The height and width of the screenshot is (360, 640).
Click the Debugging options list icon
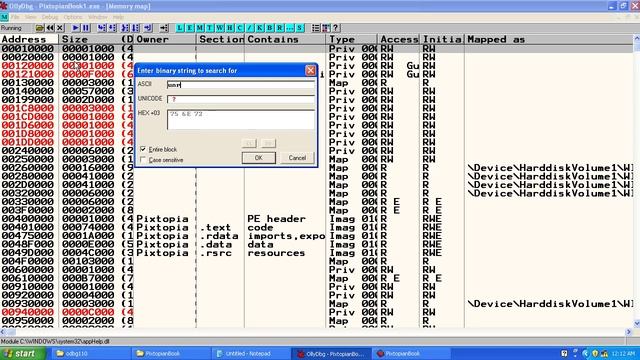[x=316, y=28]
